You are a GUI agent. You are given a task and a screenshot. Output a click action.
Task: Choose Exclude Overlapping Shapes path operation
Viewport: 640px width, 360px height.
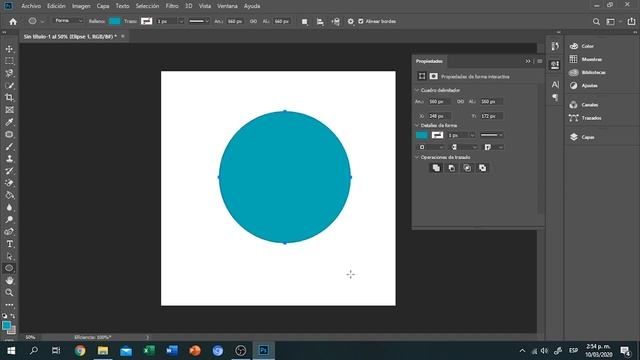(482, 168)
